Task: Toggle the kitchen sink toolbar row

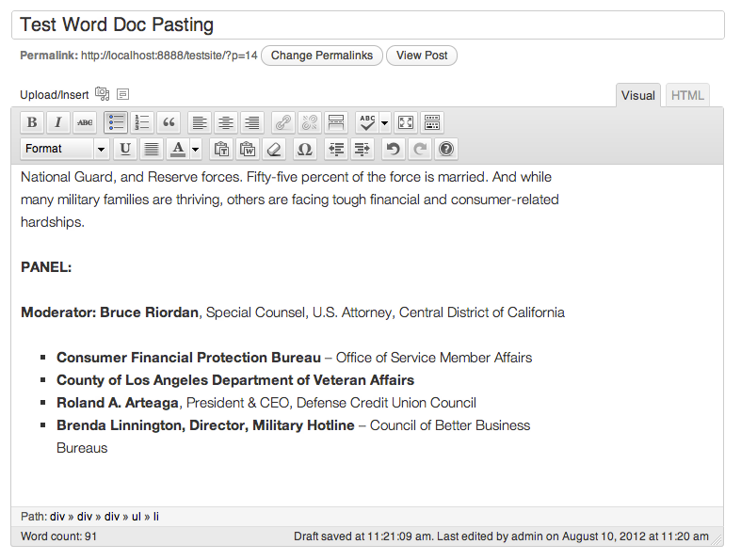Action: click(432, 122)
